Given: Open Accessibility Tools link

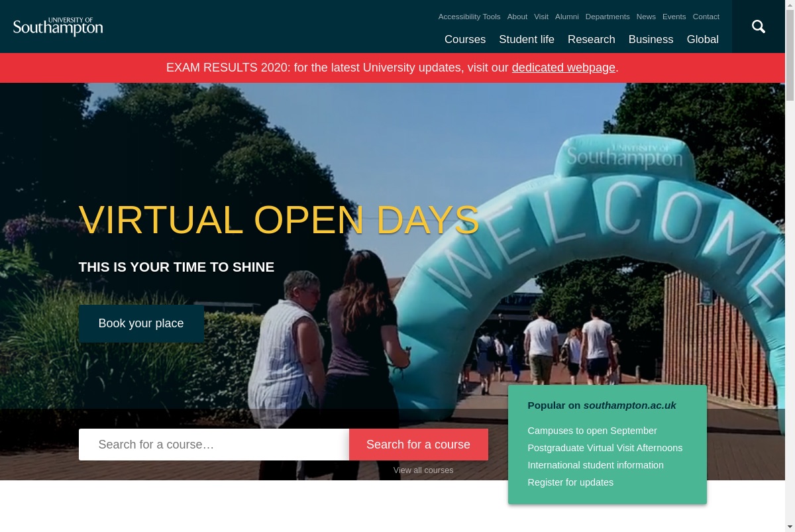Looking at the screenshot, I should click(469, 17).
